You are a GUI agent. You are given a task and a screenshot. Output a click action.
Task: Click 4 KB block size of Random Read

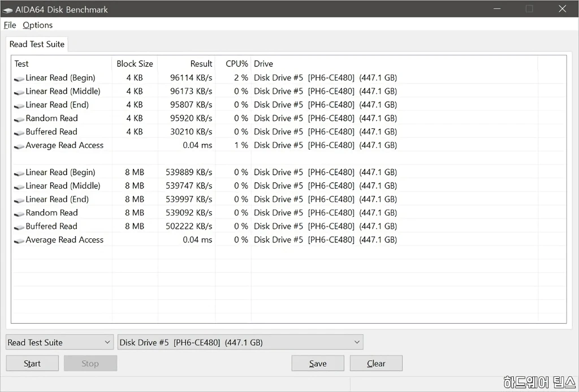(x=135, y=118)
